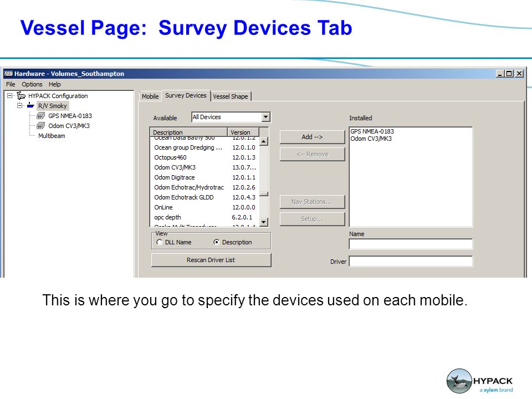Select opc depth in available list
Screen dimensions: 532x399
(x=205, y=217)
